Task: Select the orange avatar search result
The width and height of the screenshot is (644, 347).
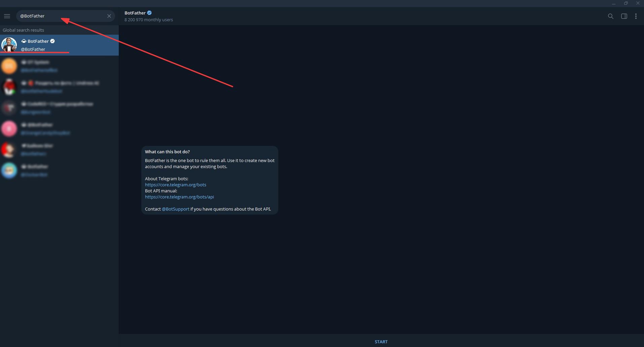Action: click(x=59, y=66)
